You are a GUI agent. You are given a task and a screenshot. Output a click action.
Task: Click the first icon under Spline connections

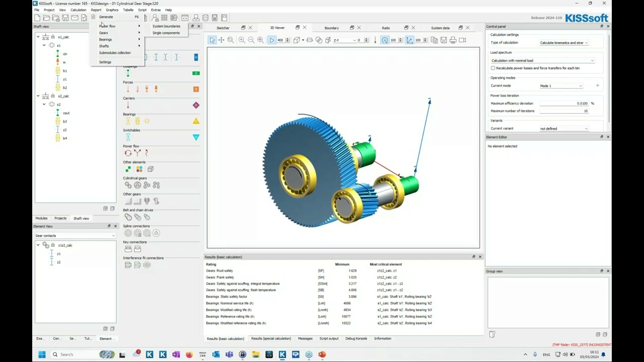(x=128, y=233)
